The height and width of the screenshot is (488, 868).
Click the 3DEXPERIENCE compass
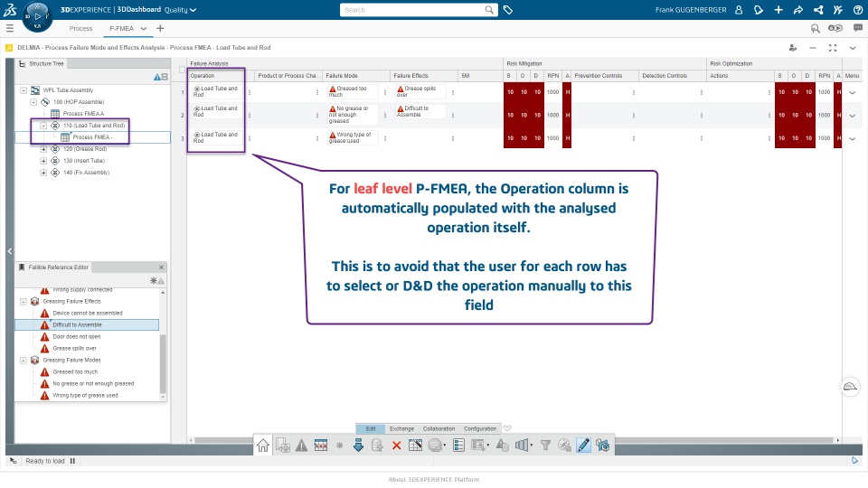point(37,16)
